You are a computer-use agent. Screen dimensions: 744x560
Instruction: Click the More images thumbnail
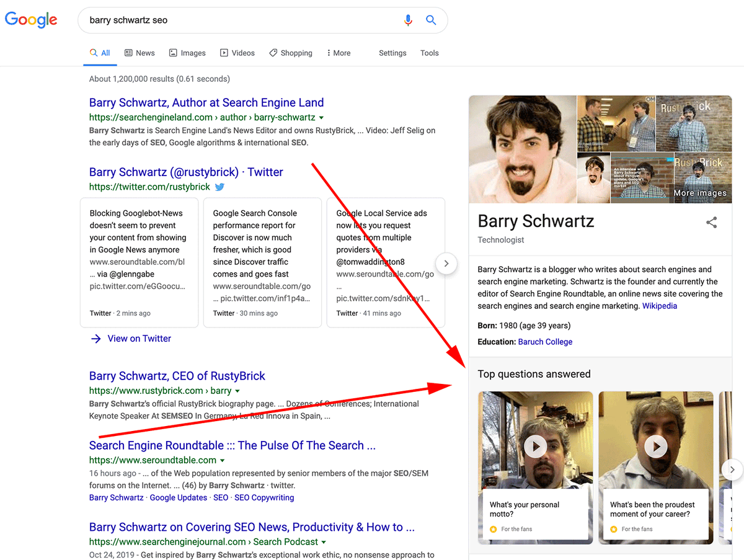tap(702, 178)
